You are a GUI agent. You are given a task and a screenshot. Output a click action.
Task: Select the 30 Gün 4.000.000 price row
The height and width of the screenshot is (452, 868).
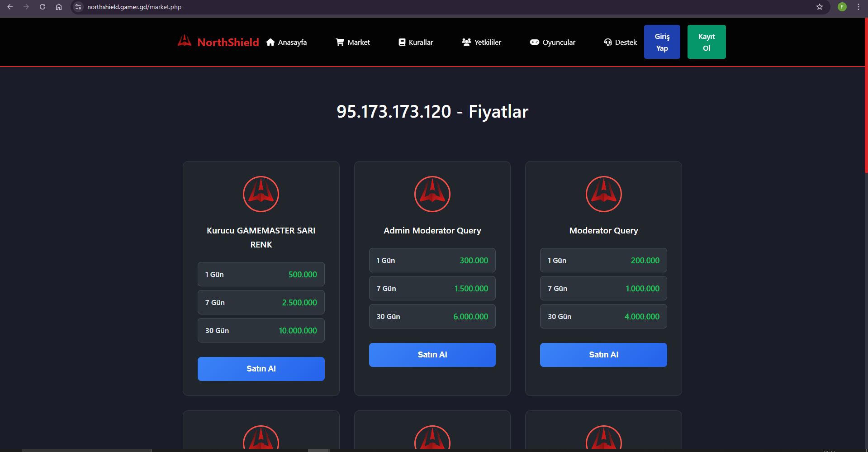(603, 316)
